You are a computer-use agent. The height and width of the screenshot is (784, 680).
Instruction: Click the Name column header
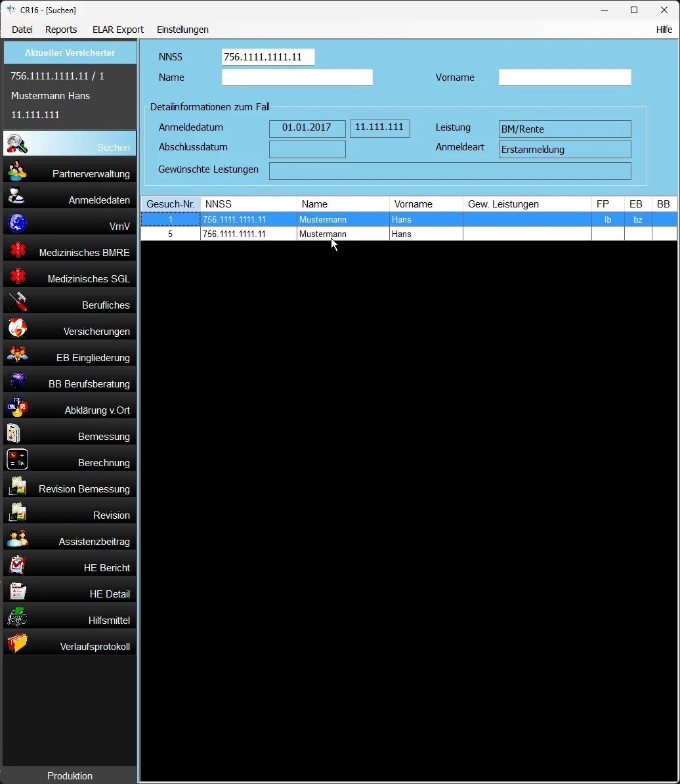[x=343, y=204]
